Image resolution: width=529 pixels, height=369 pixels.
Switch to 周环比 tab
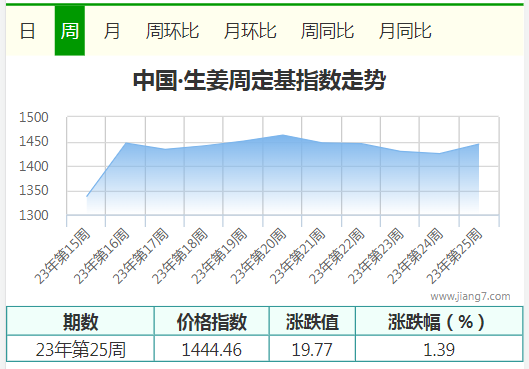coord(172,31)
